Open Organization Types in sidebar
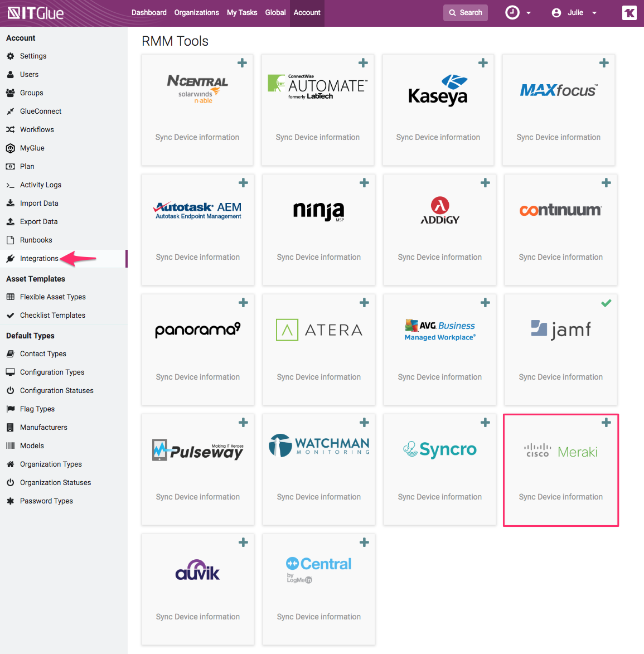The width and height of the screenshot is (644, 654). point(51,463)
